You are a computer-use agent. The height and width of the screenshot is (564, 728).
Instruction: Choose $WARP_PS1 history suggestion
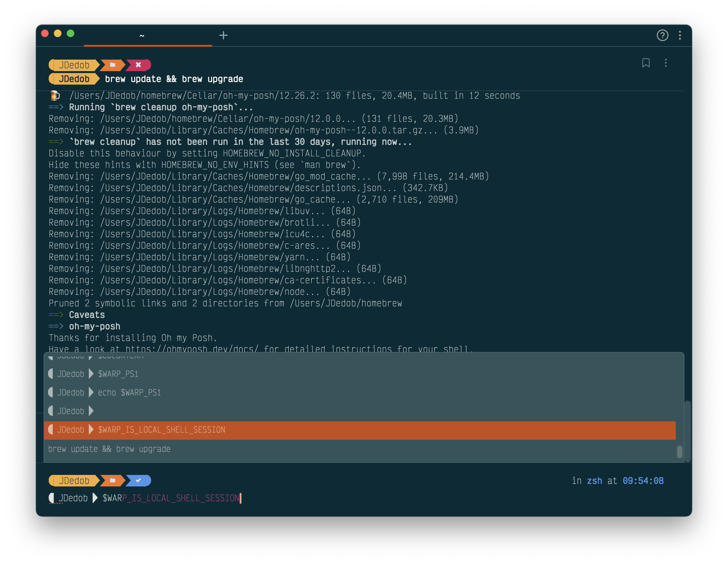click(118, 374)
